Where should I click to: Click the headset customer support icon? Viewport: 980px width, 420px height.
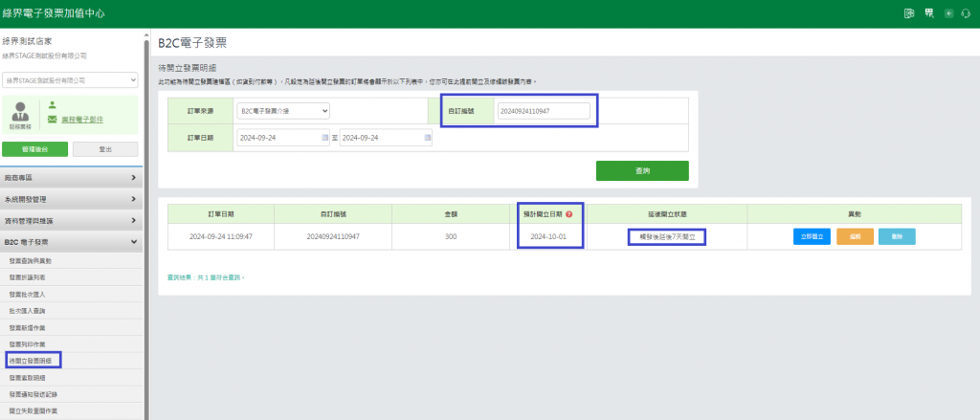965,13
